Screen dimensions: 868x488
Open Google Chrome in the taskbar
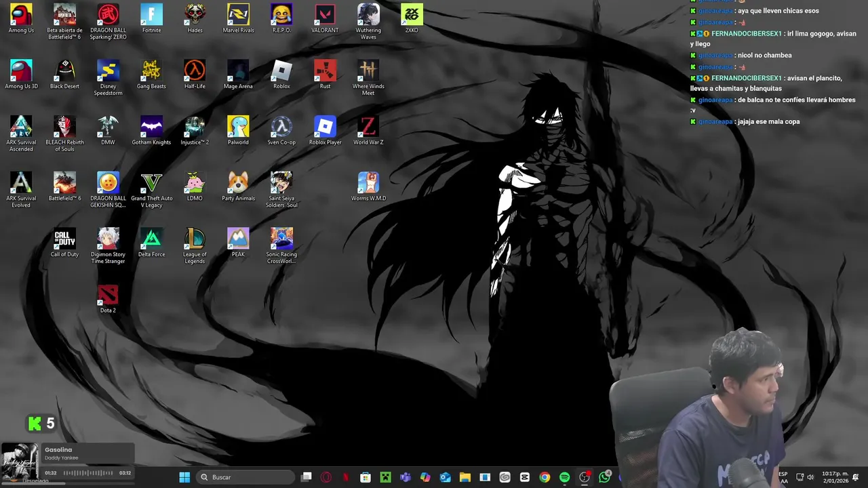[x=545, y=477]
